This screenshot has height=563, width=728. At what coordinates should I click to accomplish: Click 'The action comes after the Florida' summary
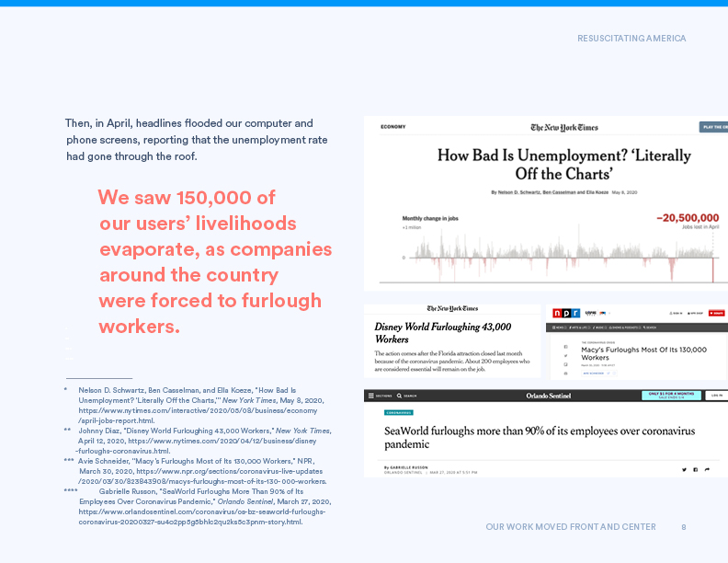(x=451, y=362)
